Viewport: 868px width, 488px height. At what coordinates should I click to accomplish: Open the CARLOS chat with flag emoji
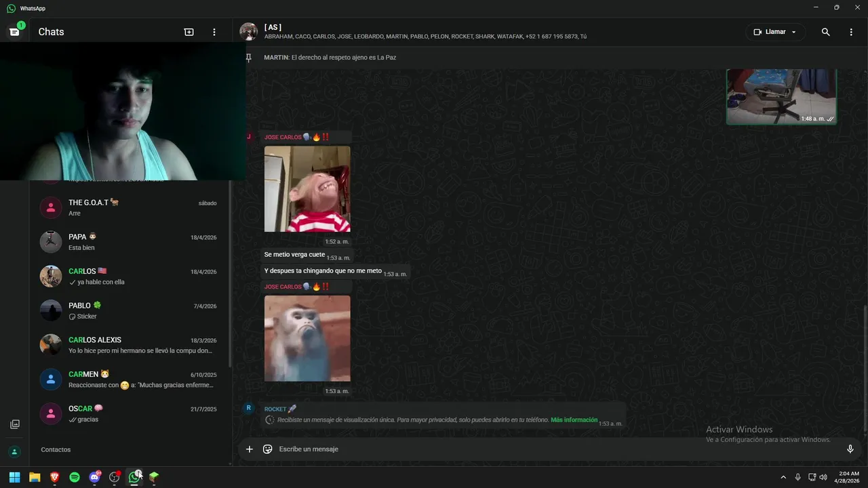point(130,276)
